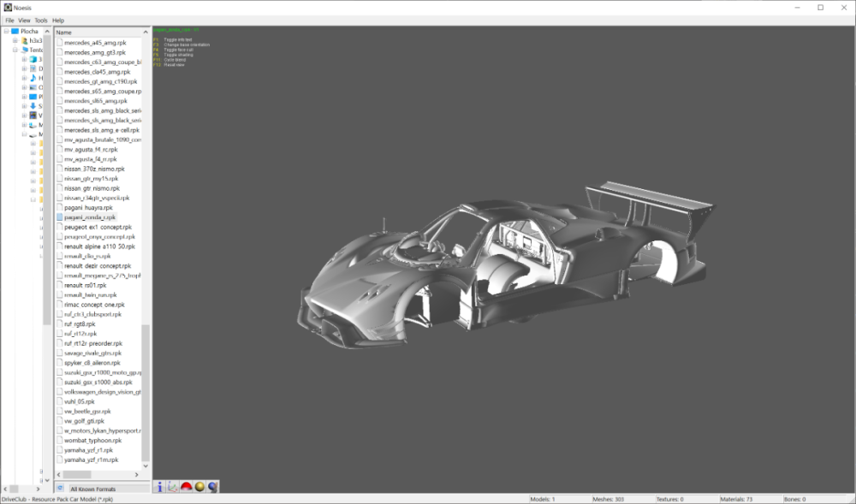
Task: Click the file list scroll-right arrow
Action: click(x=136, y=475)
